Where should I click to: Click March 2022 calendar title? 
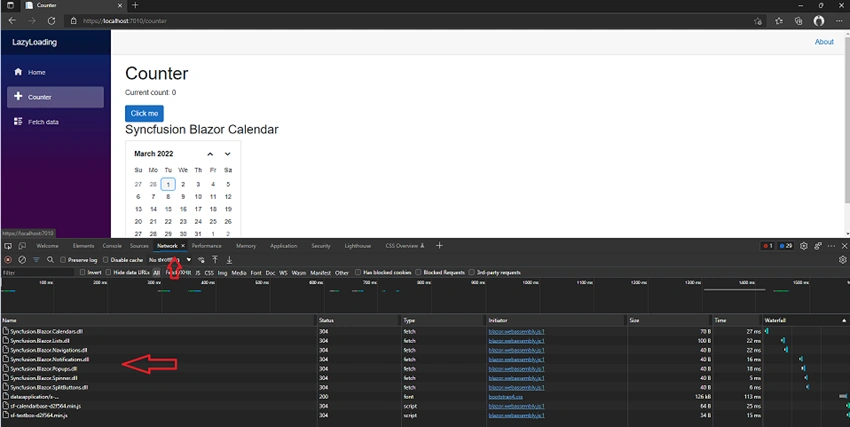154,154
